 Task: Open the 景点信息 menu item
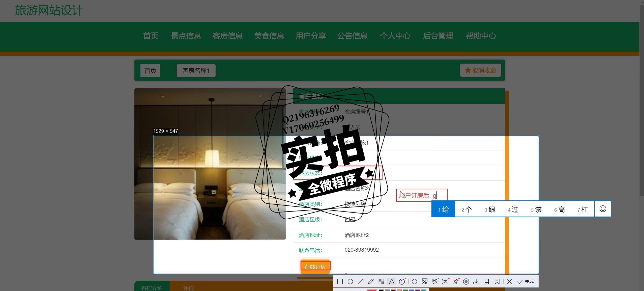[x=186, y=36]
